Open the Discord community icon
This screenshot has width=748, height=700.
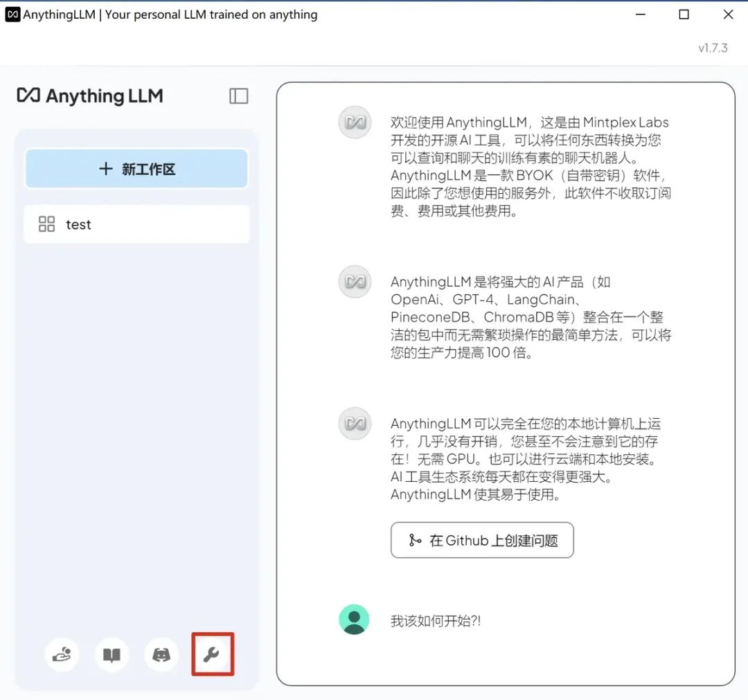(161, 655)
